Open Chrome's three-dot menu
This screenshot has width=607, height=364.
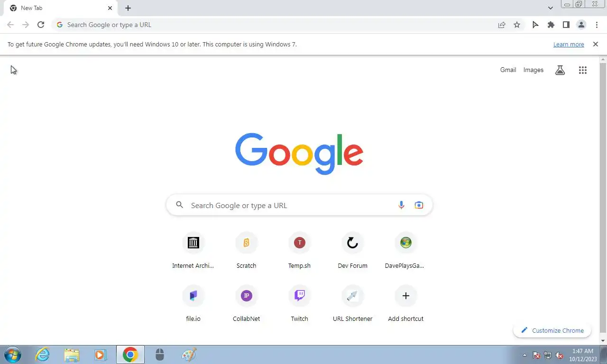point(597,25)
